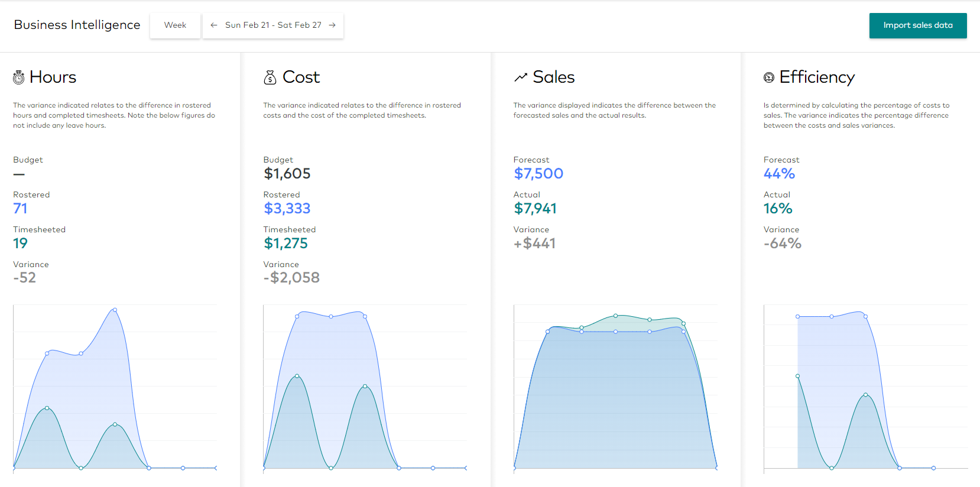Click the Import sales data button

(x=917, y=25)
